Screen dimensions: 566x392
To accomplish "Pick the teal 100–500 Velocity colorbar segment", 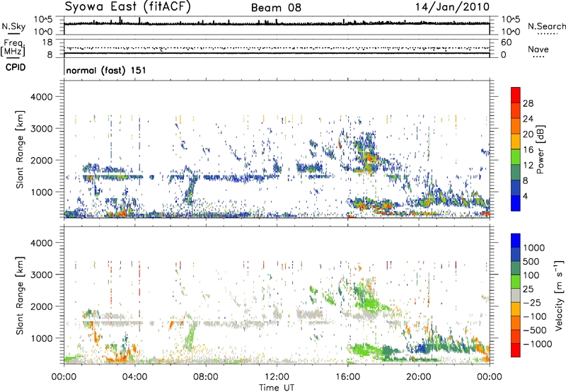I will coord(516,268).
